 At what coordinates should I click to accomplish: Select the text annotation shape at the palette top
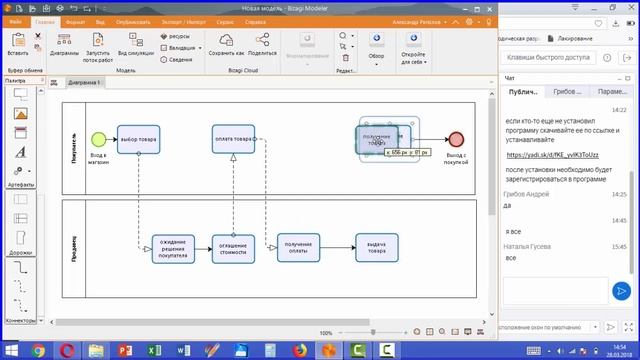pyautogui.click(x=20, y=94)
